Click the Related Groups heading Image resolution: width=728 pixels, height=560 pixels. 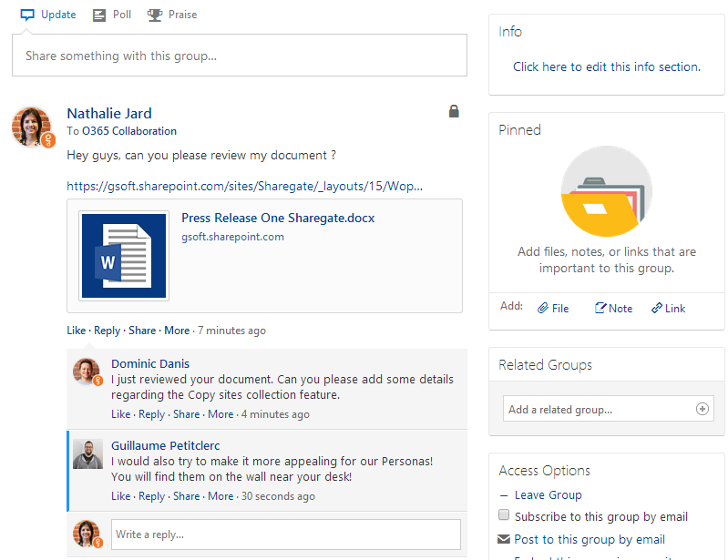coord(545,365)
